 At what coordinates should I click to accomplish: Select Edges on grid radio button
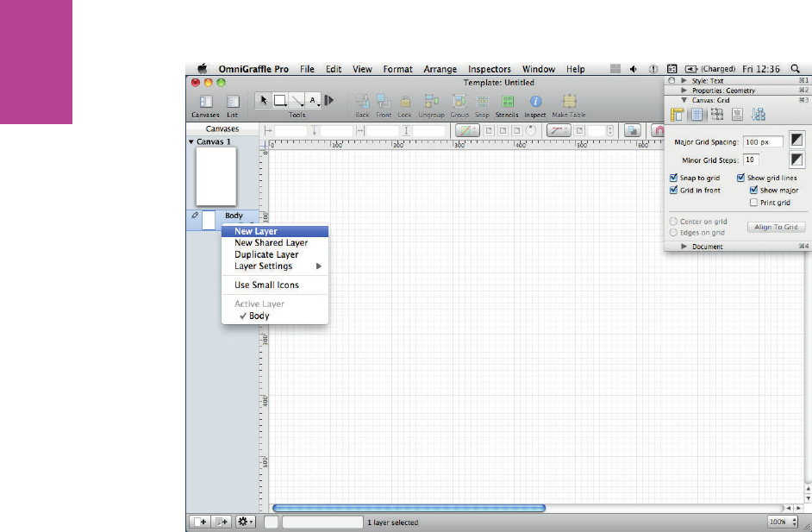tap(673, 233)
